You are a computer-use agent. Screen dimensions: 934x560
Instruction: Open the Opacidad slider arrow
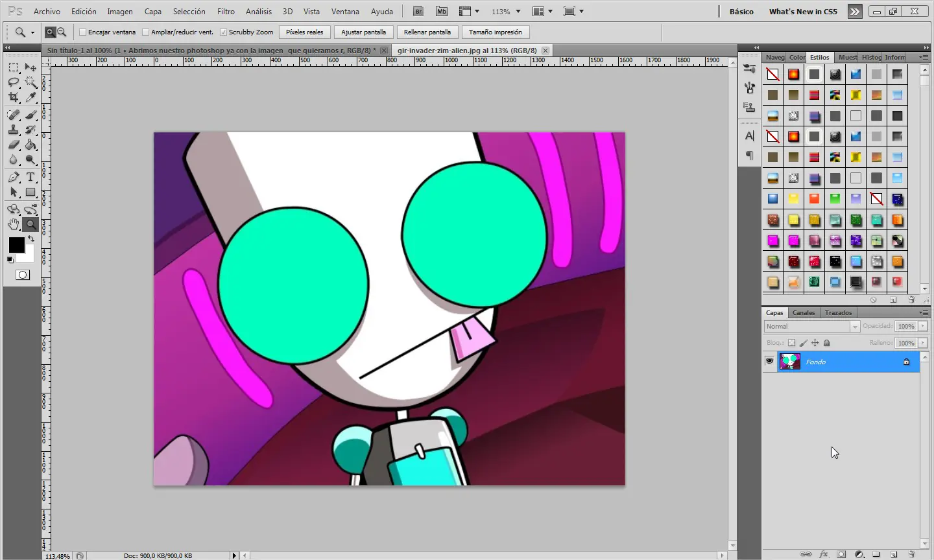[923, 326]
